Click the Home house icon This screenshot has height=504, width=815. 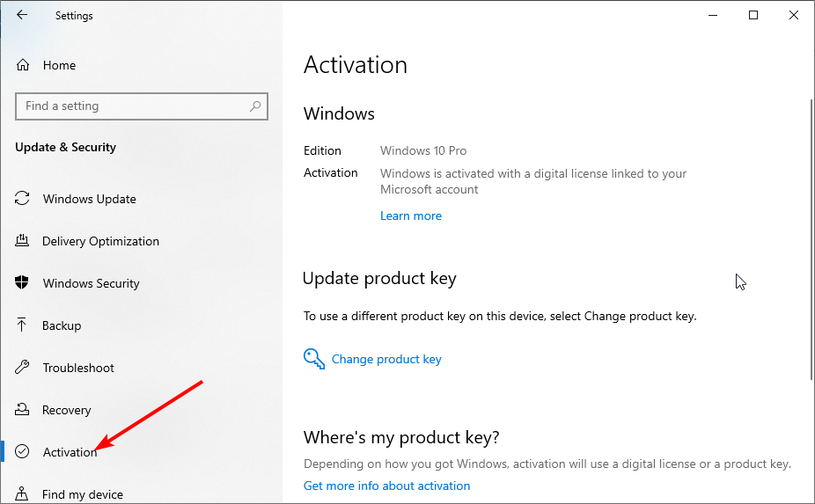23,65
